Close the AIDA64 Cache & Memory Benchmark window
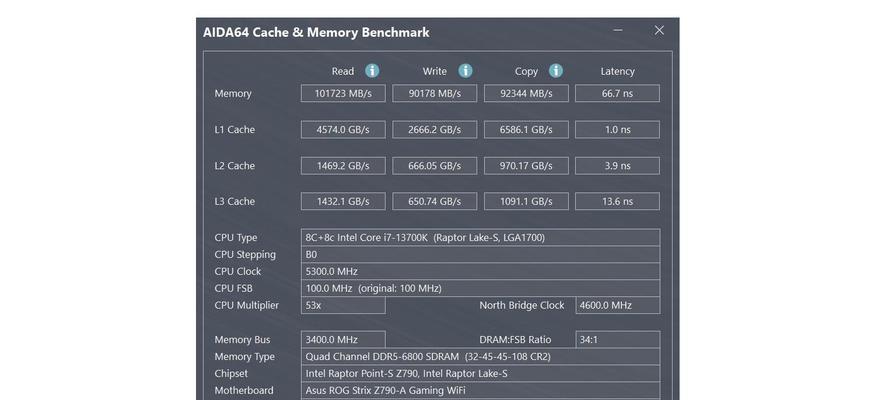 (659, 31)
